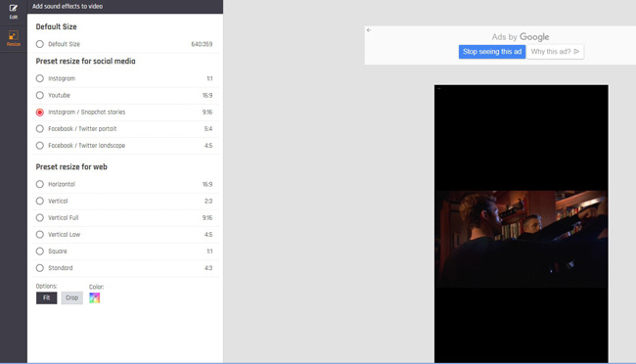Image resolution: width=636 pixels, height=364 pixels.
Task: Select the Standard 4:3 preset
Action: pyautogui.click(x=40, y=268)
